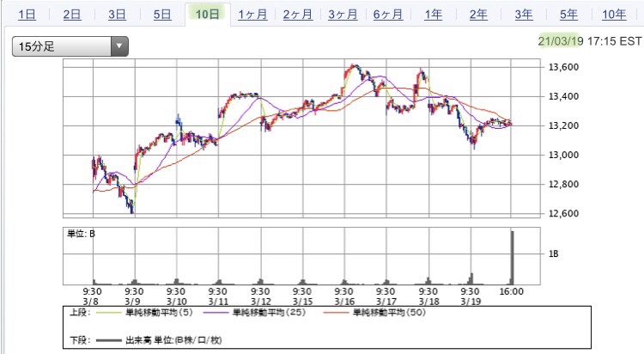Click the gray bar swatch for 出来高

109,340
